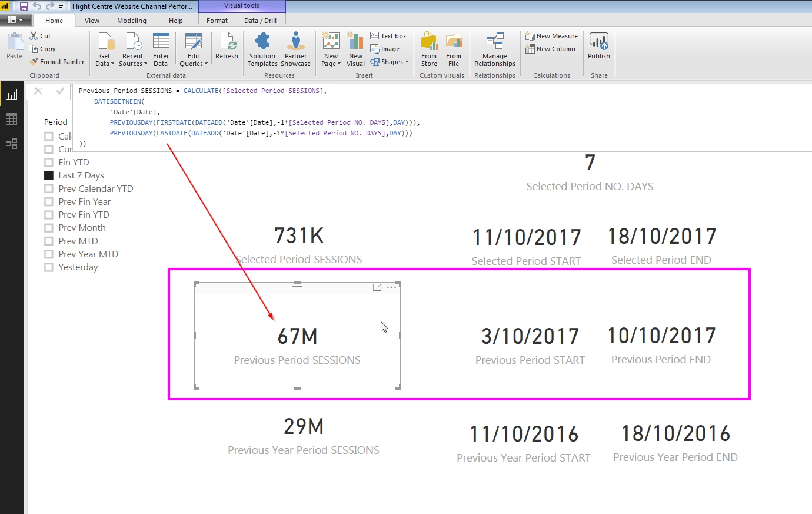812x514 pixels.
Task: Open More options on the selected card
Action: click(x=392, y=287)
